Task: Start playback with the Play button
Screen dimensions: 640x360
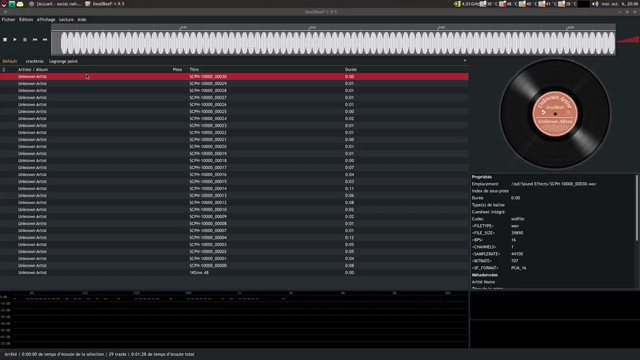Action: tap(15, 40)
